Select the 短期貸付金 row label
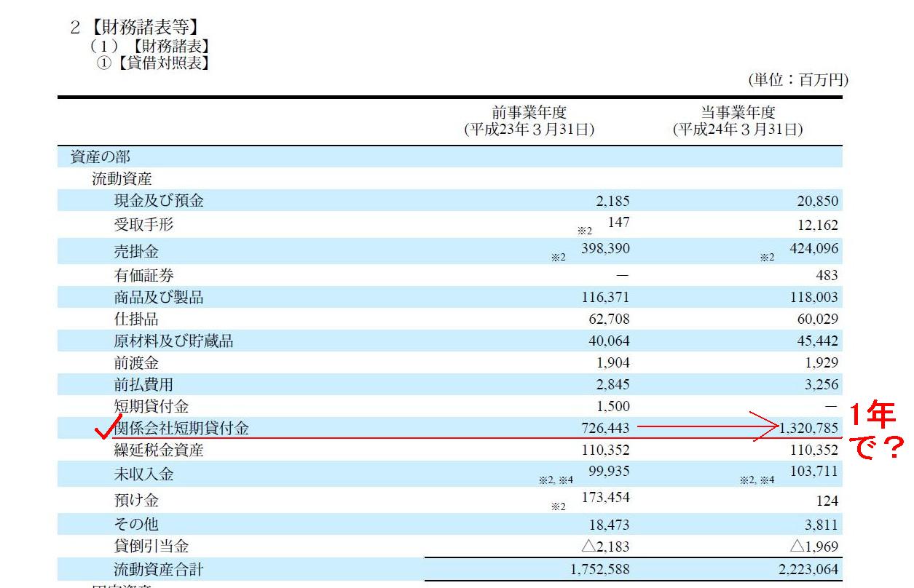The height and width of the screenshot is (588, 914). point(151,406)
